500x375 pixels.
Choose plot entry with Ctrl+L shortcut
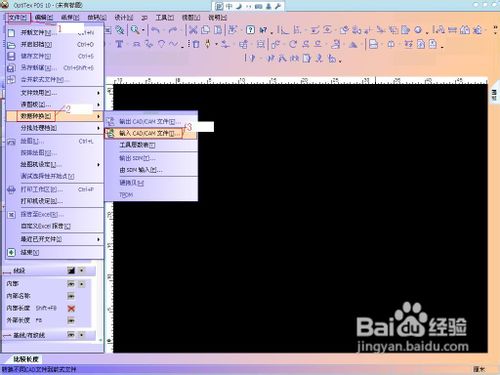[55, 141]
